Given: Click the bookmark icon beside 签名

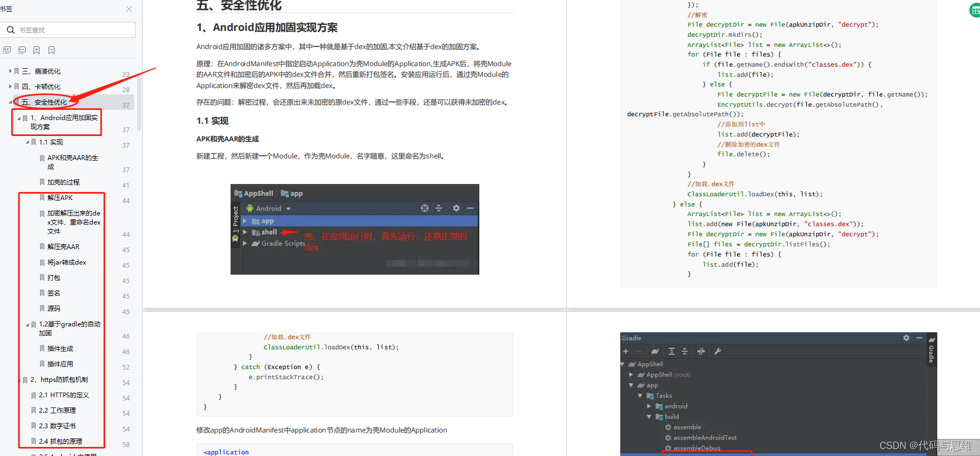Looking at the screenshot, I should coord(42,293).
